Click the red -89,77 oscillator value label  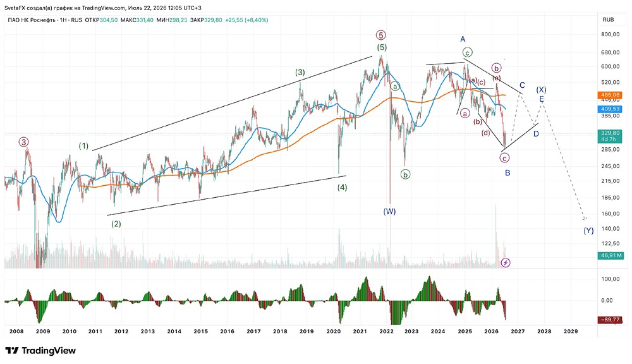tap(611, 320)
